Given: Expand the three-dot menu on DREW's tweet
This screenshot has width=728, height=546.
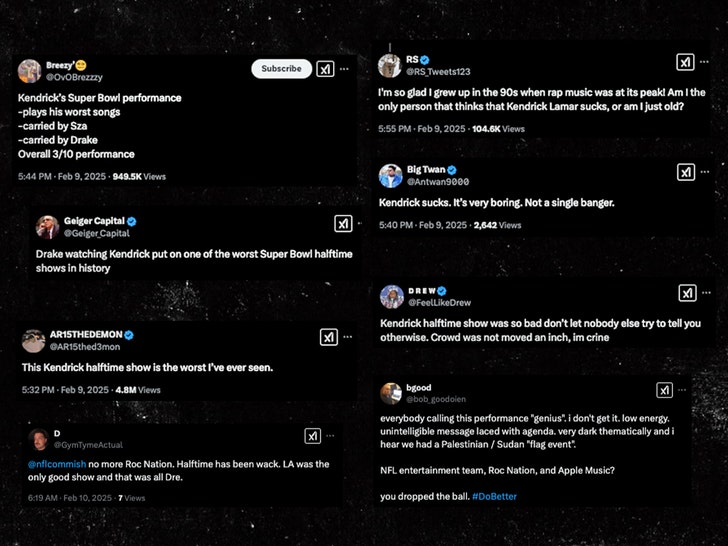Looking at the screenshot, I should tap(707, 293).
